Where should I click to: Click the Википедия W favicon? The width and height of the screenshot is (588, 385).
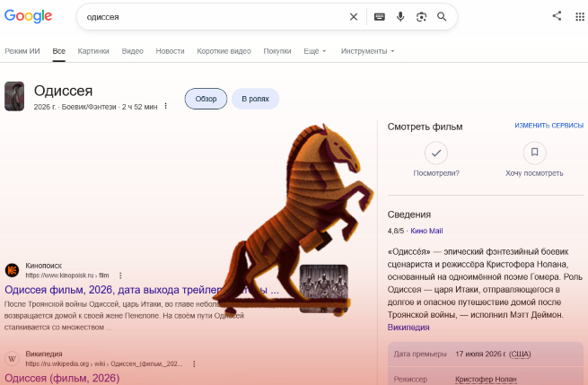pyautogui.click(x=12, y=358)
